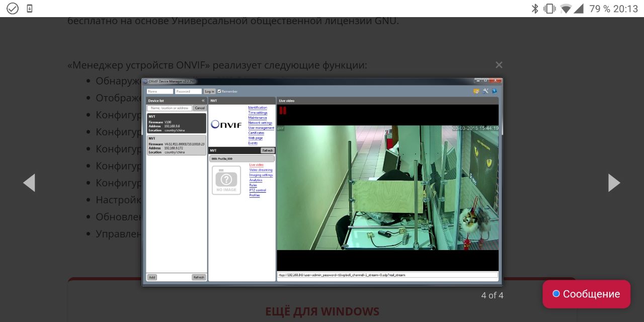
Task: Open the Network settings link
Action: [260, 123]
